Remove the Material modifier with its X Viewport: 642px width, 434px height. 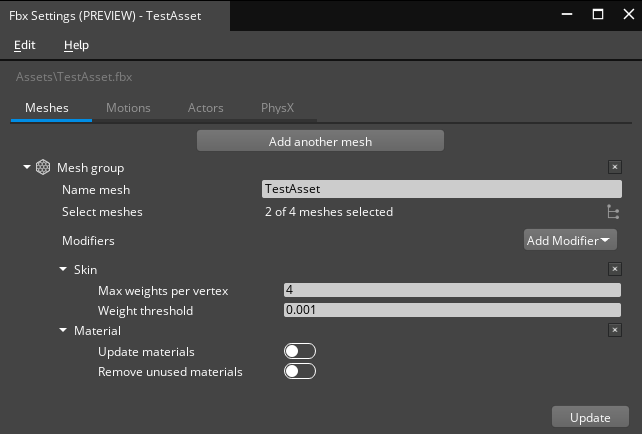[x=615, y=330]
